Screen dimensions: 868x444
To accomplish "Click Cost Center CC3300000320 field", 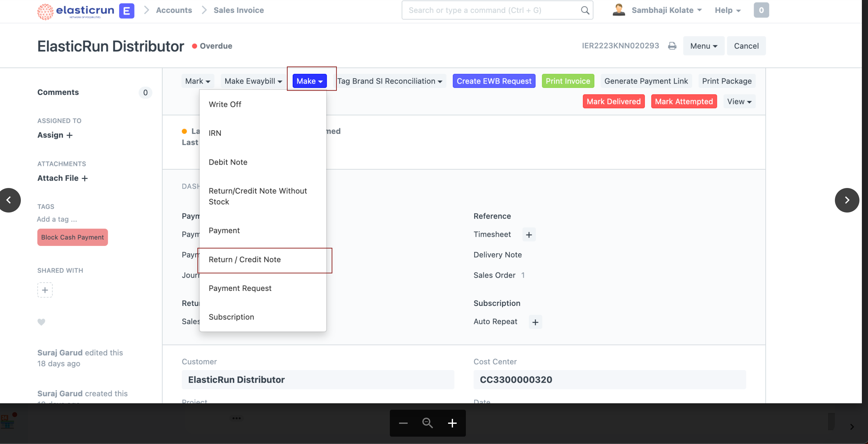I will tap(609, 380).
